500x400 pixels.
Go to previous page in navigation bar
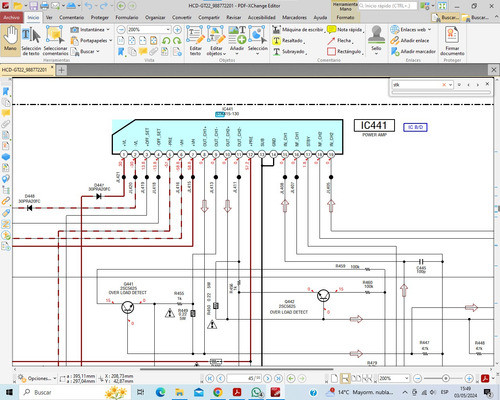pos(220,378)
